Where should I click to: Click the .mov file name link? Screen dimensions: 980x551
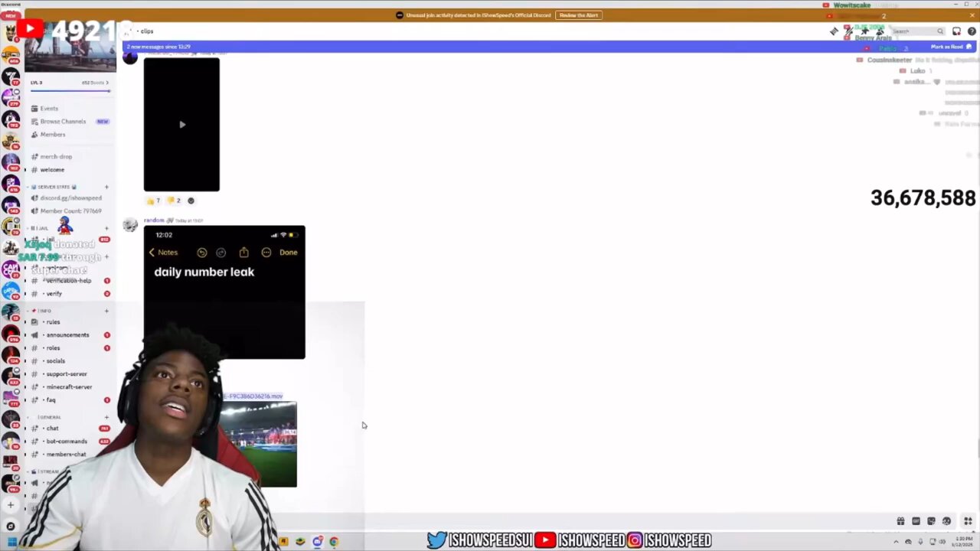[252, 396]
